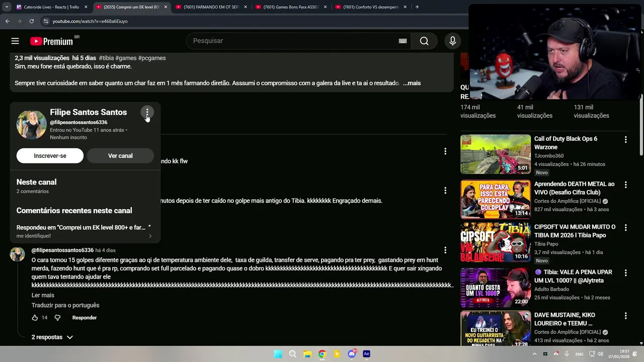Expand the description with ...mais
This screenshot has width=644, height=362.
click(412, 83)
